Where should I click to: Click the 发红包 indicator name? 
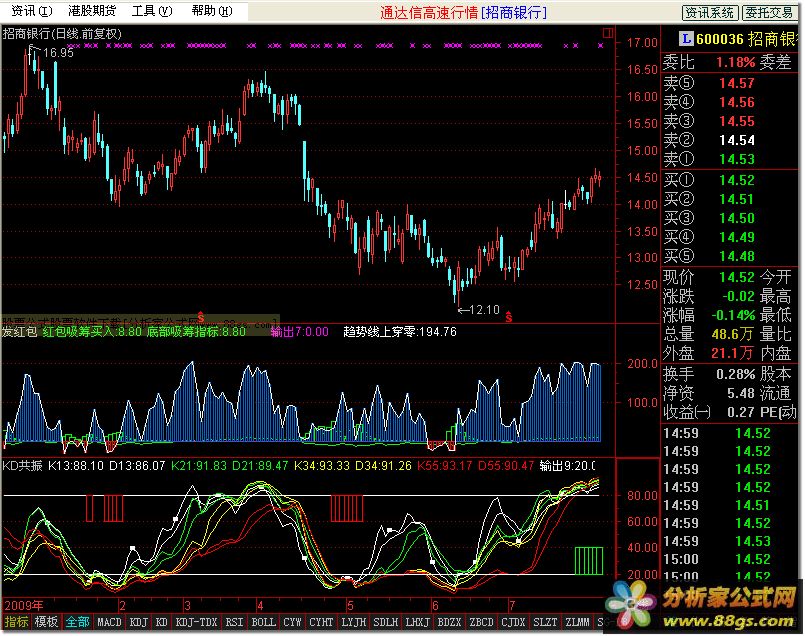pos(20,332)
